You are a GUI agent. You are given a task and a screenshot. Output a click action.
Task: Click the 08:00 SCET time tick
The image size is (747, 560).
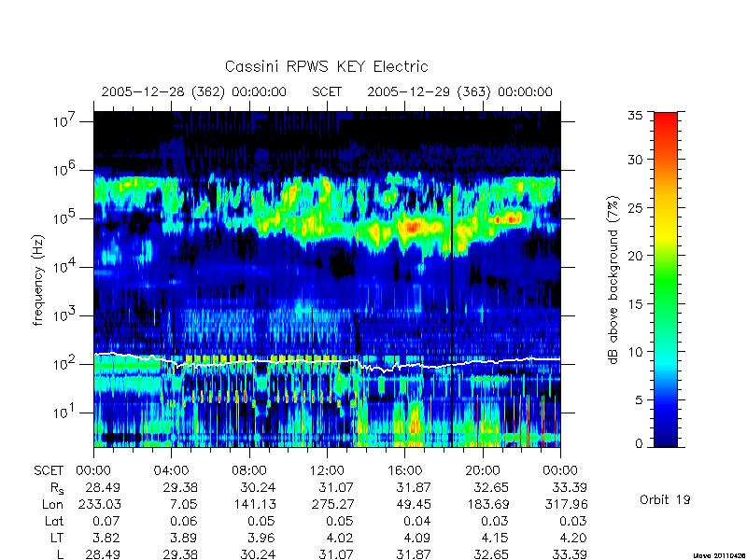point(248,470)
